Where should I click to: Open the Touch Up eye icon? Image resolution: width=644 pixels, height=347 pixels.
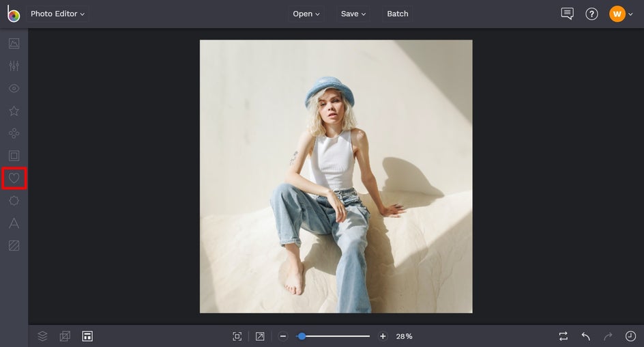pos(14,88)
